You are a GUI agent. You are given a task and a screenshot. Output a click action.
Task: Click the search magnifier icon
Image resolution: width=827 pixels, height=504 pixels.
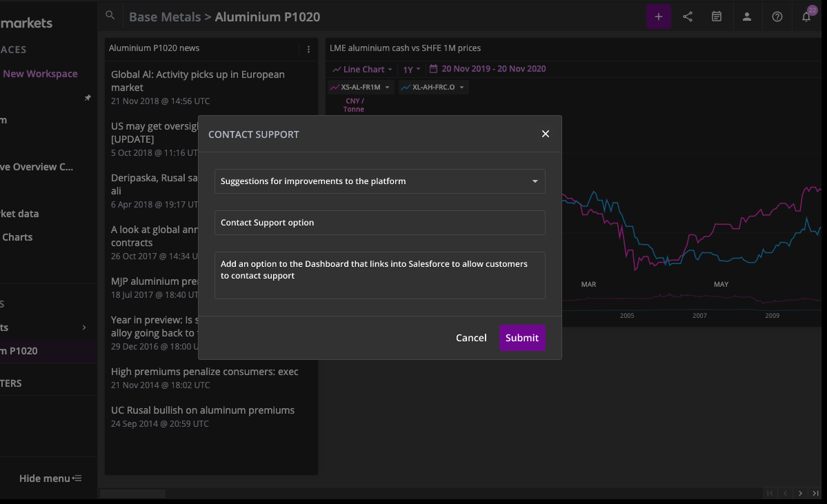tap(110, 16)
